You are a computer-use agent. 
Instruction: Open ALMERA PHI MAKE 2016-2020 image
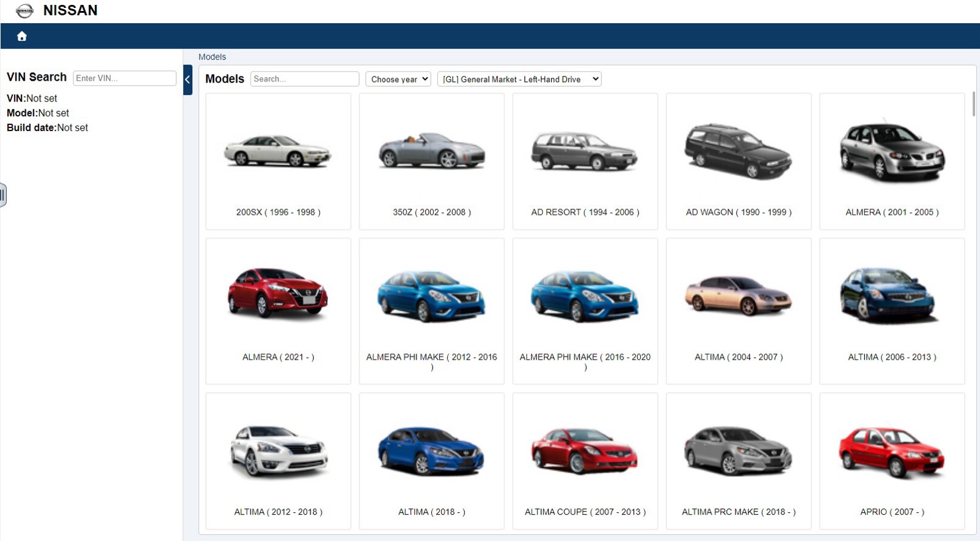tap(585, 296)
